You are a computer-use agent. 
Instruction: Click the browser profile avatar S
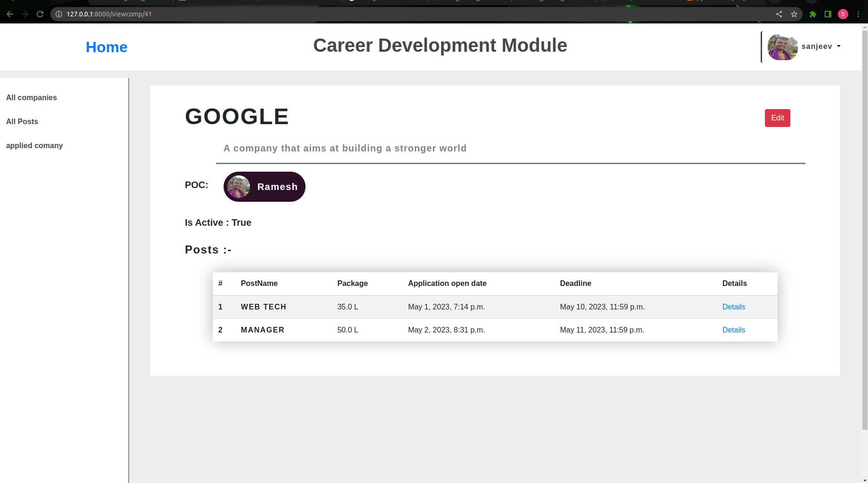[x=843, y=14]
